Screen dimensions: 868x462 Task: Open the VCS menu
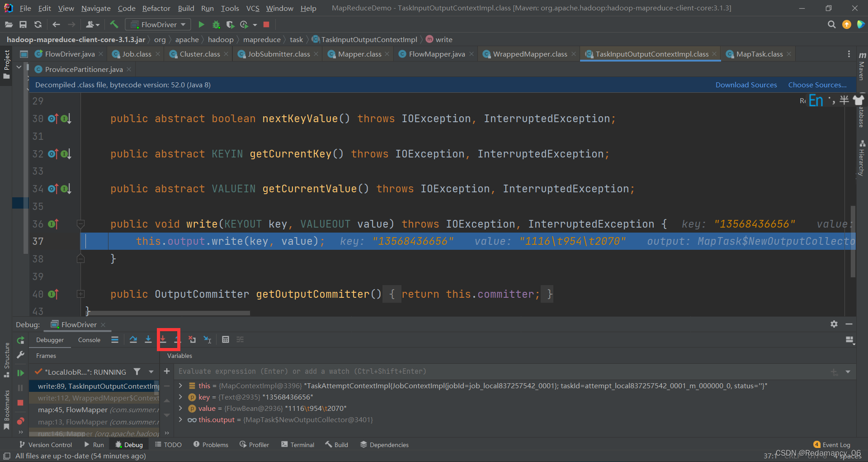click(x=253, y=8)
